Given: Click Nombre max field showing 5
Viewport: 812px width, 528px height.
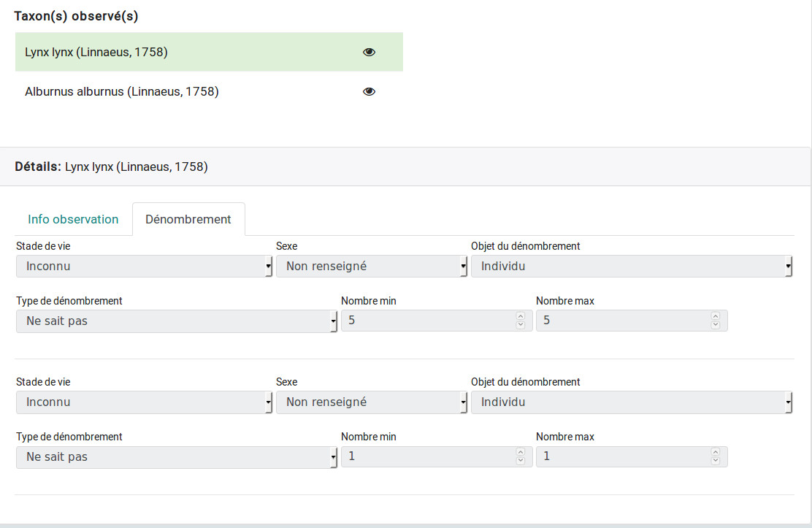Looking at the screenshot, I should click(631, 320).
